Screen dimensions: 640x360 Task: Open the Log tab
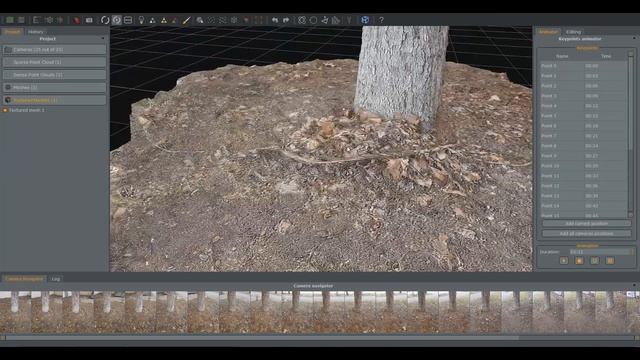point(56,279)
